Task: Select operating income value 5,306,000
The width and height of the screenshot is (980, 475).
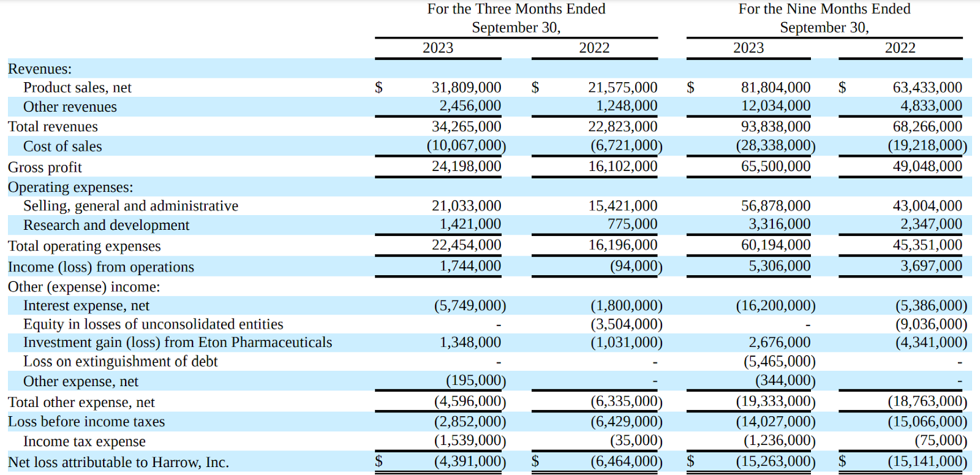Action: [779, 265]
